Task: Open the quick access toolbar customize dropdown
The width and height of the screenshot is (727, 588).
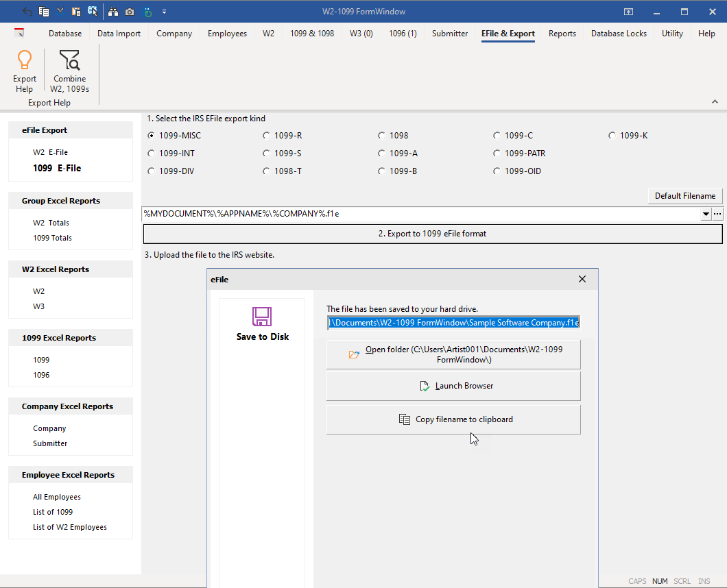Action: [165, 12]
